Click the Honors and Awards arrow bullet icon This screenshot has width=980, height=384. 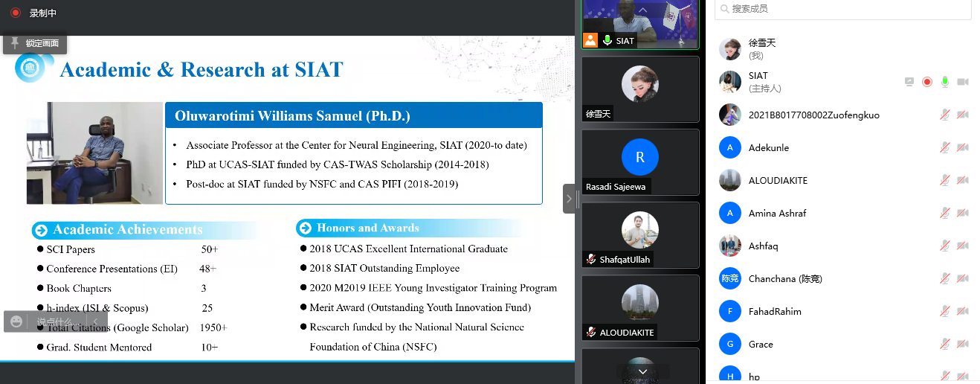pos(304,228)
